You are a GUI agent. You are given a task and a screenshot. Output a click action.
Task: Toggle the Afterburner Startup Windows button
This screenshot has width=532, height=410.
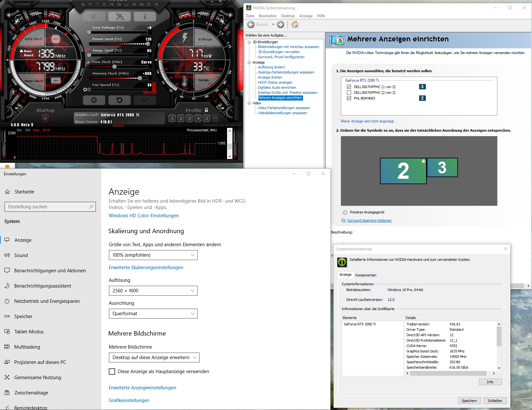click(x=45, y=118)
